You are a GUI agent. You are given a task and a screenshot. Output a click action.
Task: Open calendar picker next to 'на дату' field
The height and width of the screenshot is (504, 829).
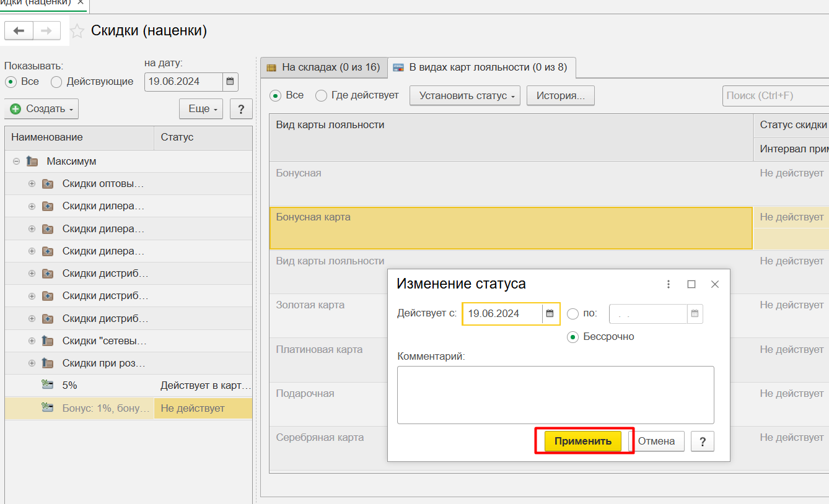pyautogui.click(x=230, y=82)
